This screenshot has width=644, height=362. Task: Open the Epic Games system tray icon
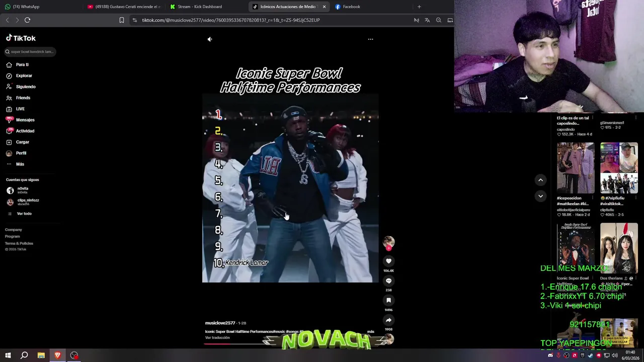[x=582, y=355]
